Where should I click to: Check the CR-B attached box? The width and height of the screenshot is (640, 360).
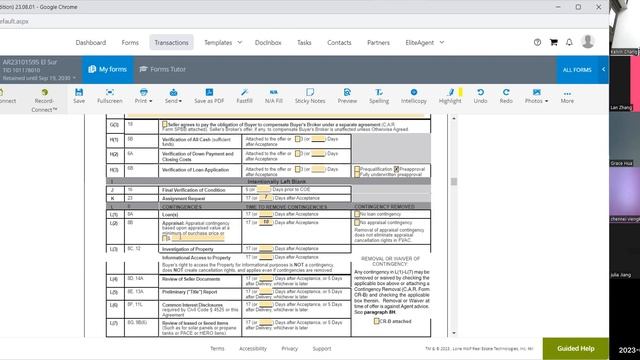coord(376,321)
